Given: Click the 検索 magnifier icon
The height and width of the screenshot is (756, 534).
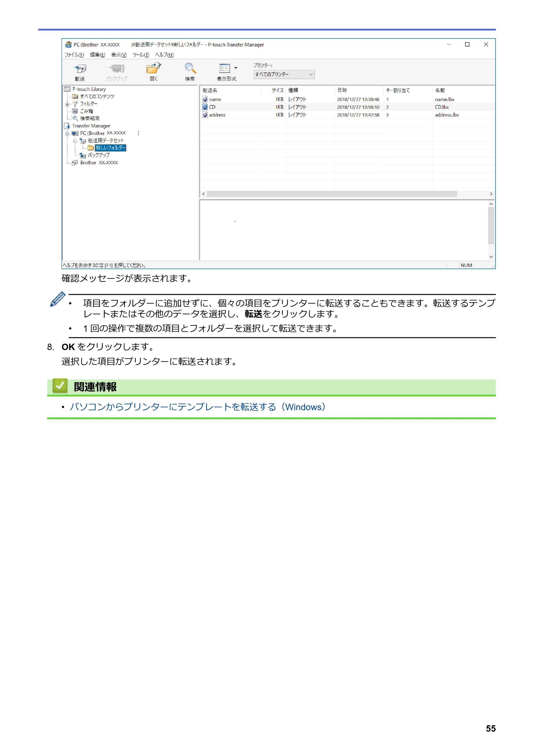Looking at the screenshot, I should (190, 68).
